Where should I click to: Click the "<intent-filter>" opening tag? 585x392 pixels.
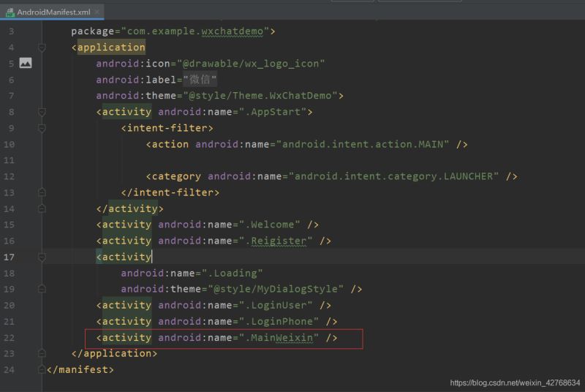coord(167,128)
